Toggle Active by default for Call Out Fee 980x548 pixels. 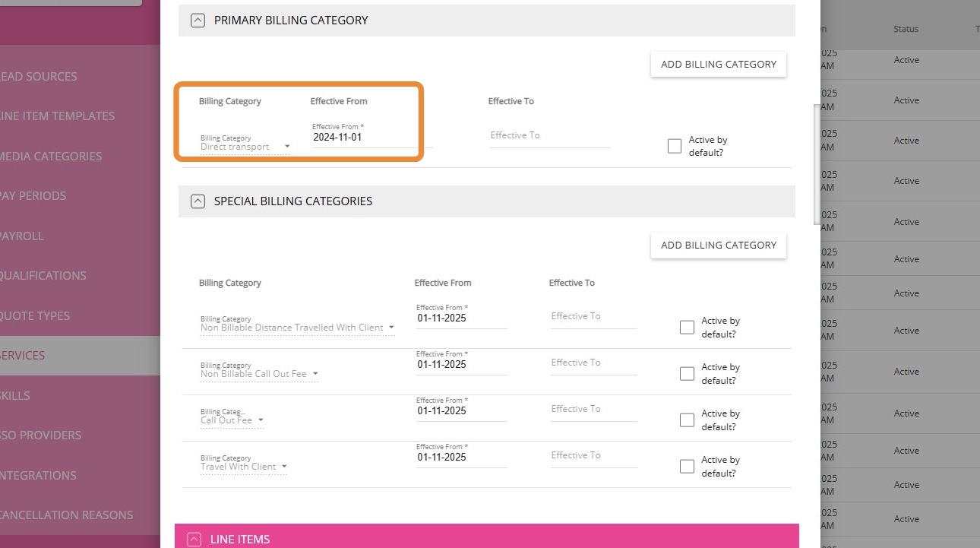click(687, 420)
